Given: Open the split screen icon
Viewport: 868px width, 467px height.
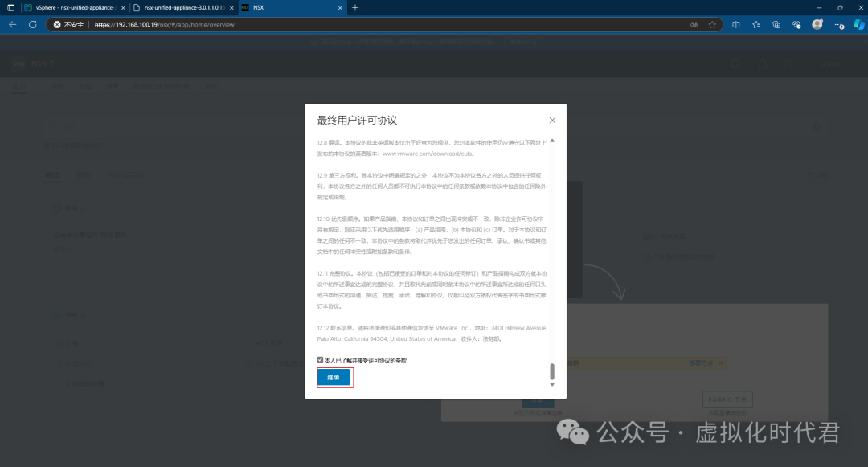Looking at the screenshot, I should (x=735, y=24).
